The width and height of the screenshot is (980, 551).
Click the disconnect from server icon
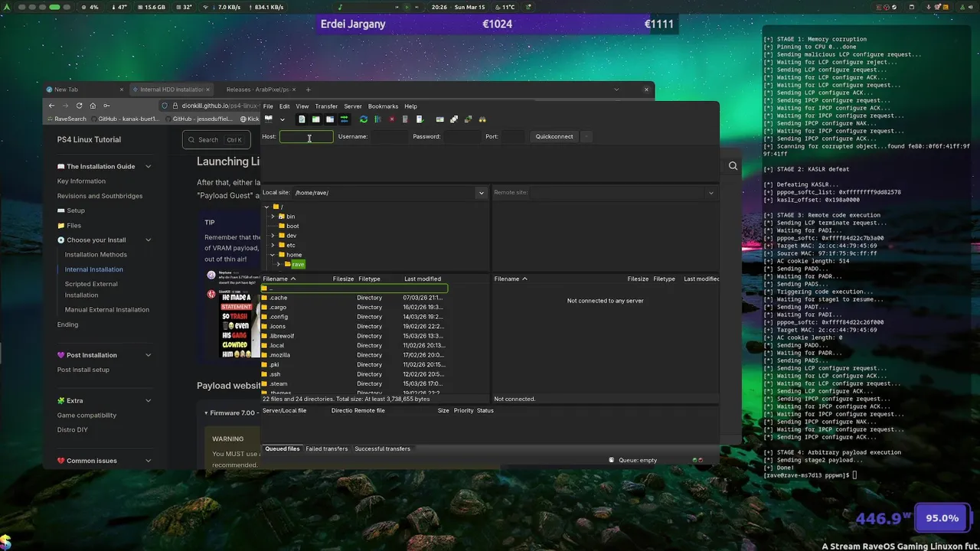405,119
